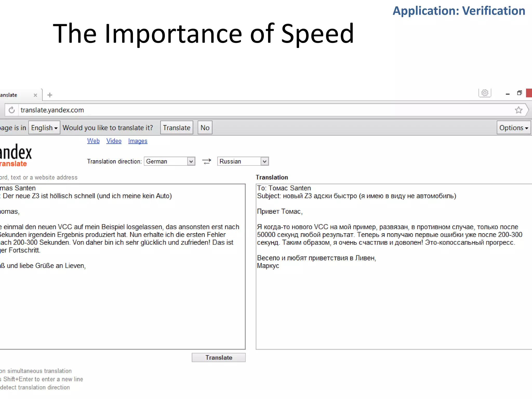The height and width of the screenshot is (399, 532).
Task: Click the 'Translation direction:' label
Action: [x=114, y=162]
